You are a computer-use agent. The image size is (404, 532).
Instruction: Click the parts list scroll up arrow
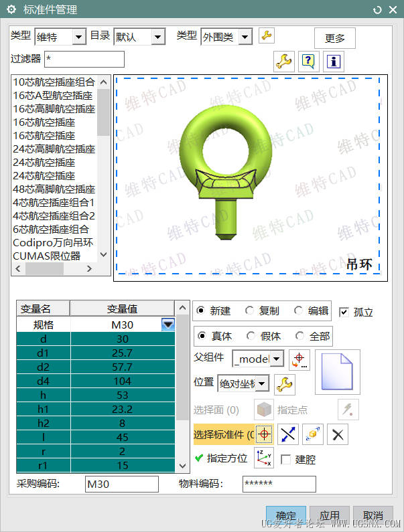click(x=104, y=82)
